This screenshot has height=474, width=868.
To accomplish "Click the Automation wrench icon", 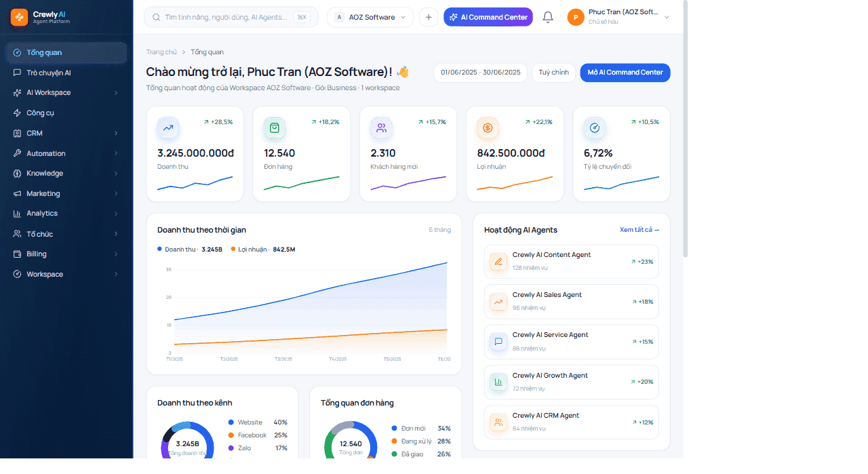I will [17, 154].
